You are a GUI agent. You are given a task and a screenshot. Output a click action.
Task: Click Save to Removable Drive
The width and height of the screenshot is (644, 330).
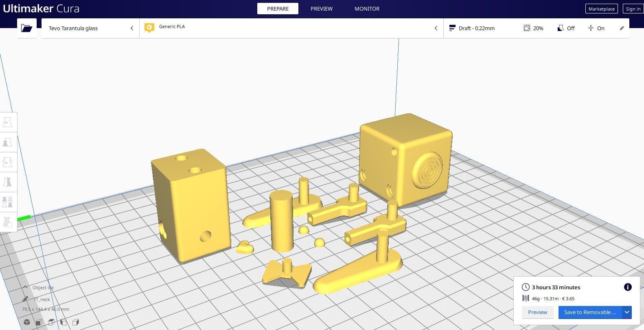click(x=590, y=312)
